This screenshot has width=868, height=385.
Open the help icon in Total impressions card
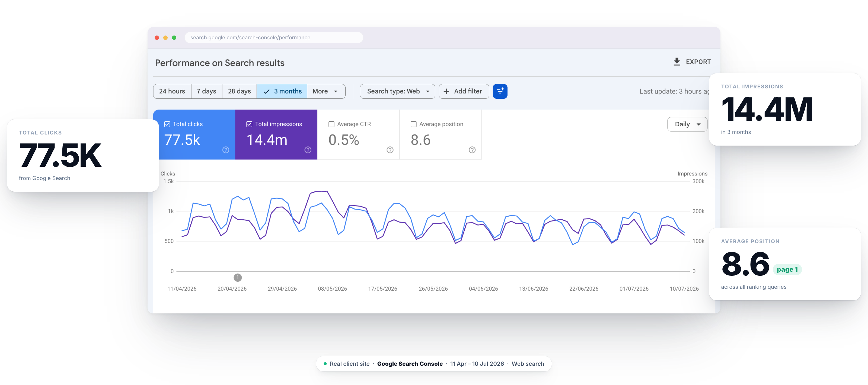pos(308,150)
